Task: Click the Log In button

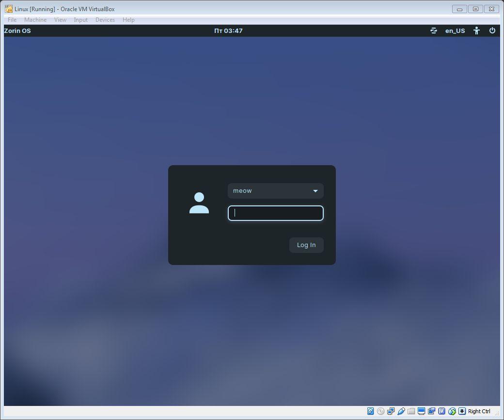Action: pos(306,245)
